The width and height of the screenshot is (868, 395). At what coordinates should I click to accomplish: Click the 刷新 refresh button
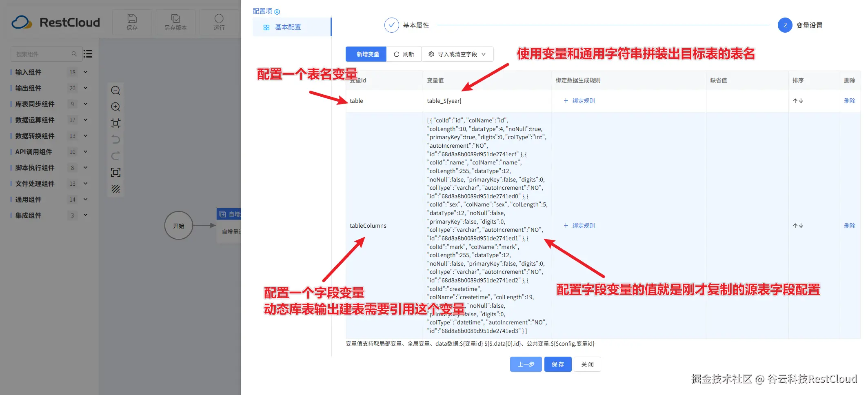(404, 54)
